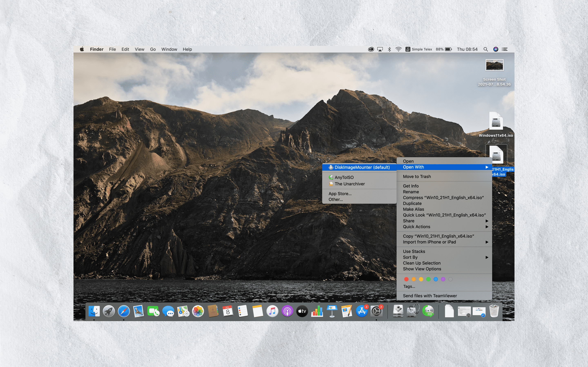This screenshot has height=367, width=588.
Task: Open Launchpad from the Dock
Action: click(x=109, y=311)
